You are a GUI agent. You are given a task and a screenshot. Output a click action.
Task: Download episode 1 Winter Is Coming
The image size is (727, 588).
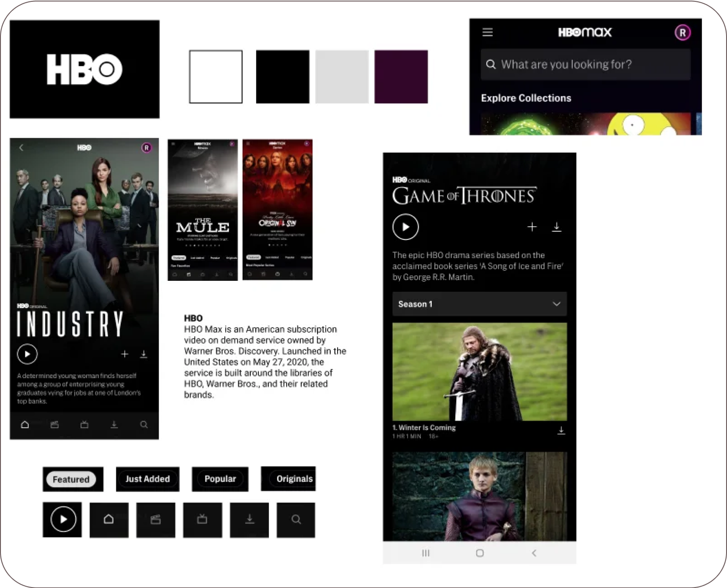click(561, 430)
